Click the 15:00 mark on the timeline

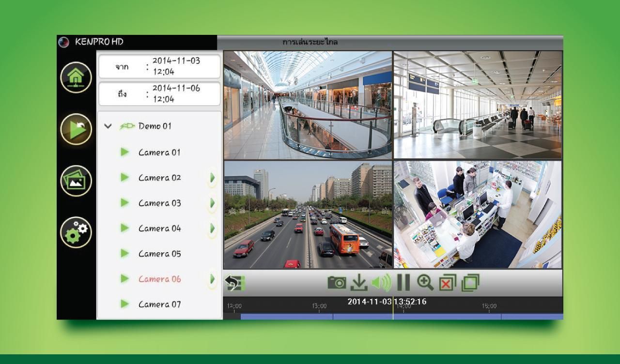(489, 307)
